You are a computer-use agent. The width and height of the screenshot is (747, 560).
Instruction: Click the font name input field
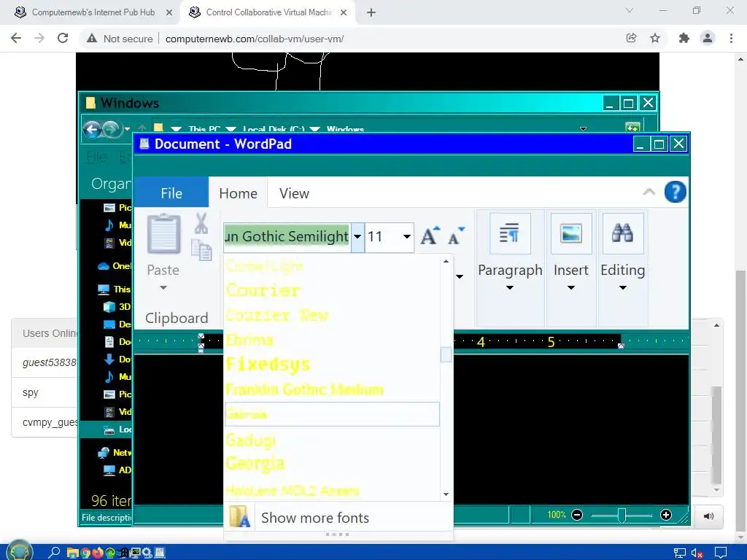[x=287, y=237]
